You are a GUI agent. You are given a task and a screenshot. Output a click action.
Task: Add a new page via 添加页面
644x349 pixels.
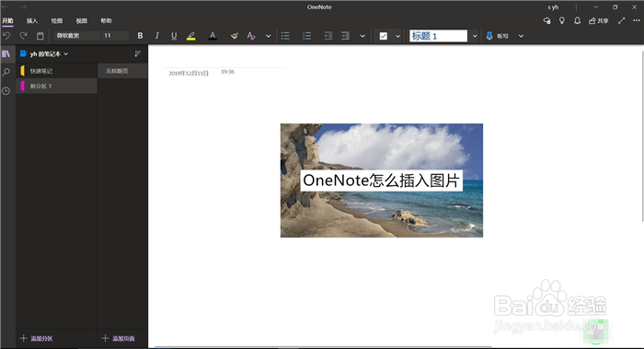click(x=119, y=338)
